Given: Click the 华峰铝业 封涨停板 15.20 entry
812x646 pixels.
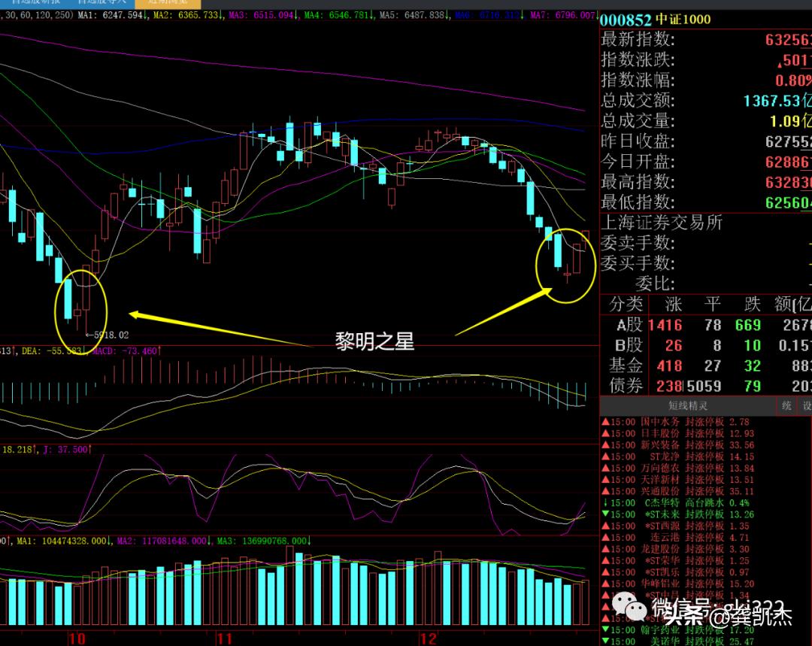Looking at the screenshot, I should [x=678, y=584].
